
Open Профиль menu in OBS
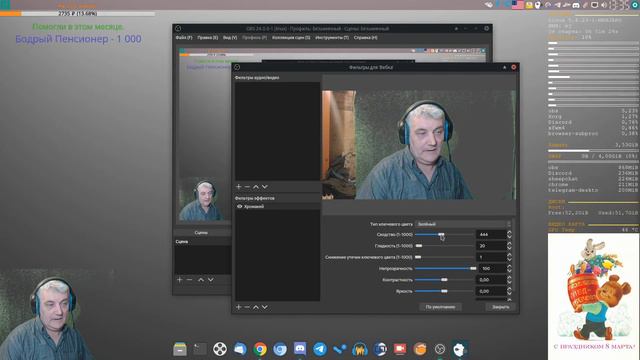tap(254, 38)
